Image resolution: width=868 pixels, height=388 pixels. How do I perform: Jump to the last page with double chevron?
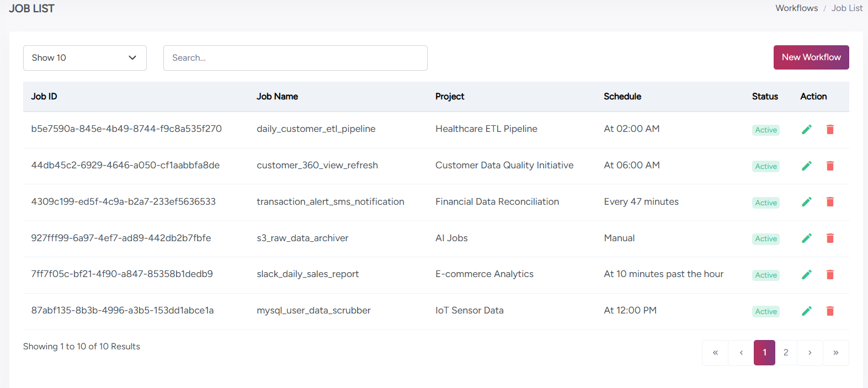pos(835,353)
